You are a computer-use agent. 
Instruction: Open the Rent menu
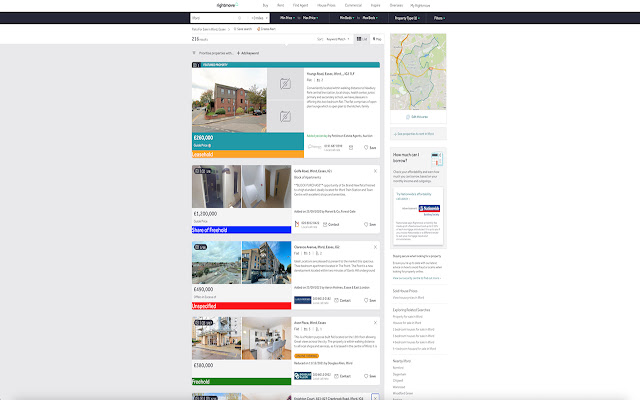280,5
